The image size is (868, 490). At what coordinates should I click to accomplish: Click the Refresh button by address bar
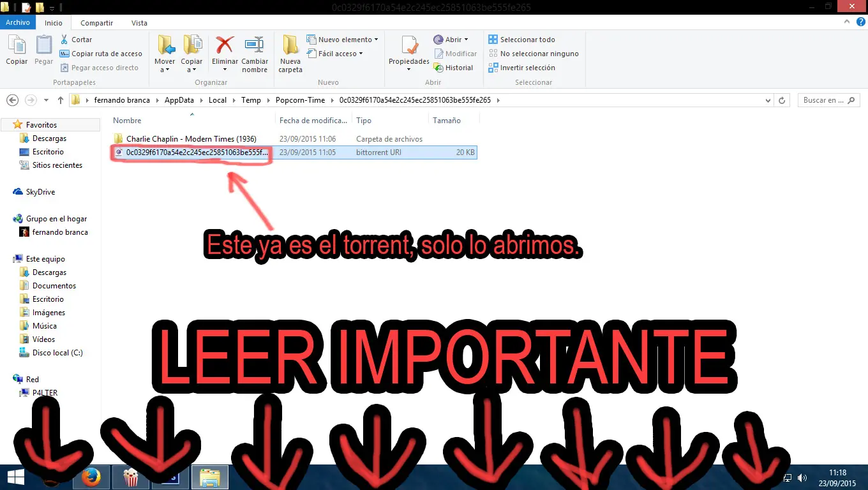(782, 100)
